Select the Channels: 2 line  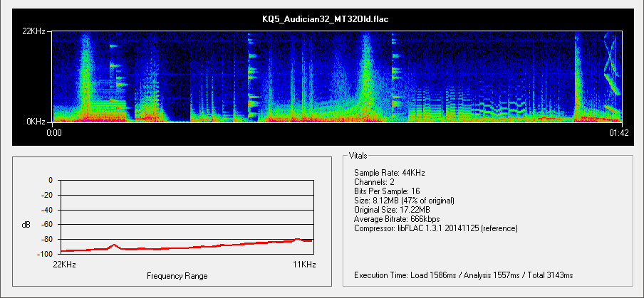tap(375, 182)
